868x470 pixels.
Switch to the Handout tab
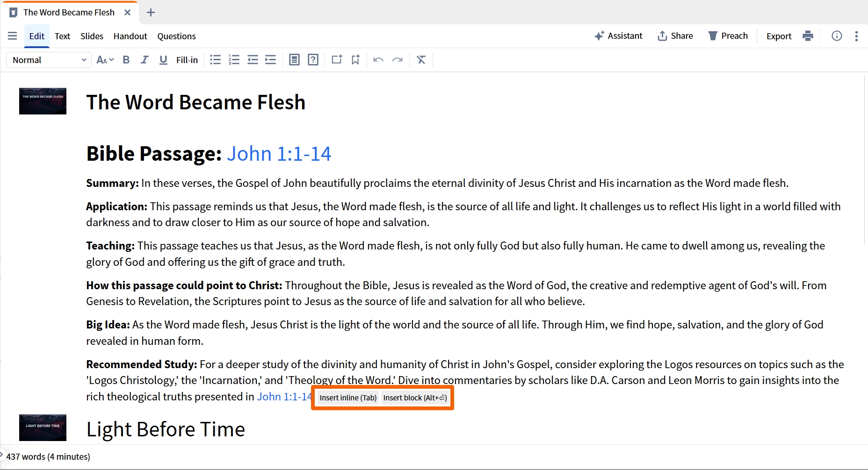tap(130, 36)
